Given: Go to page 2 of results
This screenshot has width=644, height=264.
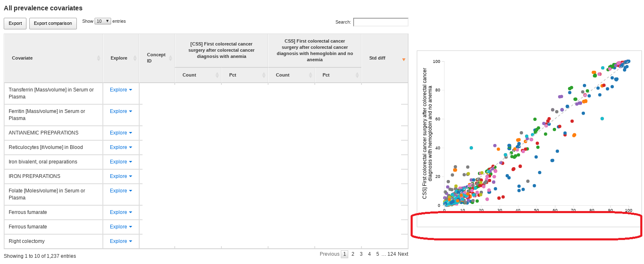Looking at the screenshot, I should (353, 254).
